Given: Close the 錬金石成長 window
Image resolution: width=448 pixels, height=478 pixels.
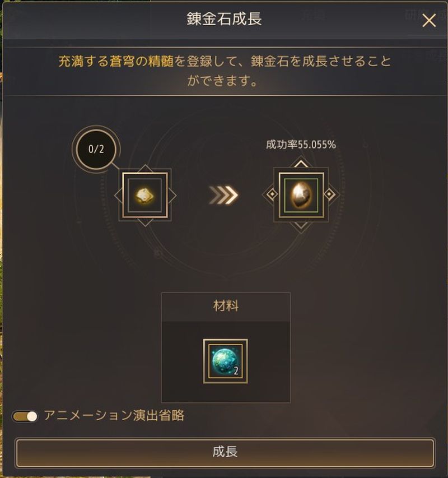Looking at the screenshot, I should click(429, 21).
